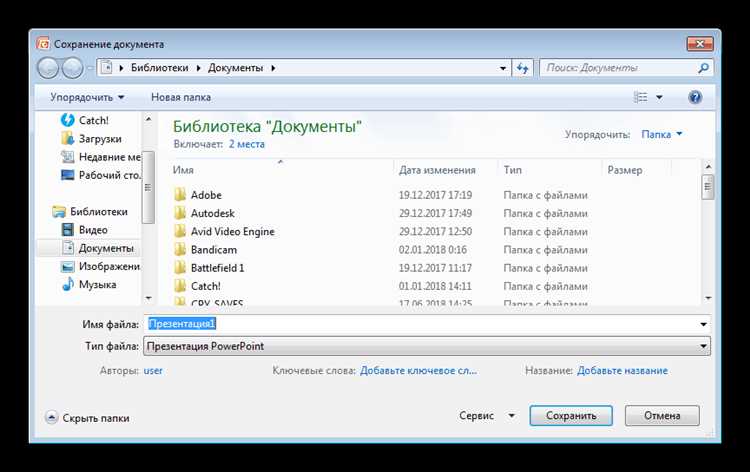This screenshot has width=750, height=472.
Task: Close the Сохранение документа dialog
Action: 700,44
